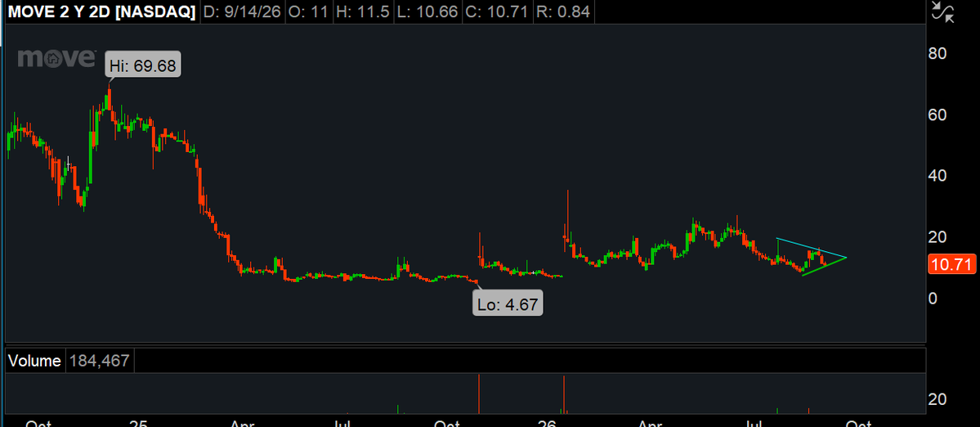Click the 60 price axis label
The image size is (980, 427).
click(x=937, y=115)
